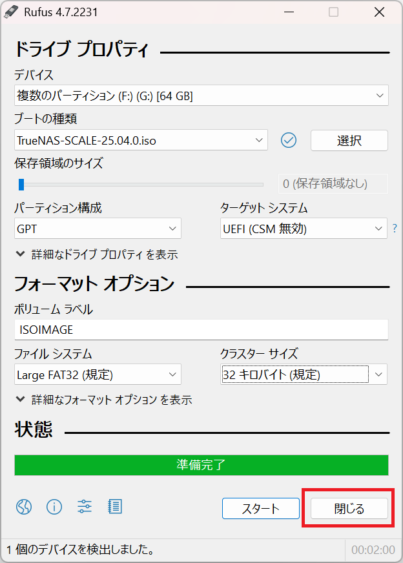The image size is (403, 563).
Task: Open the 32 キロバイト cluster size dropdown
Action: click(x=304, y=374)
